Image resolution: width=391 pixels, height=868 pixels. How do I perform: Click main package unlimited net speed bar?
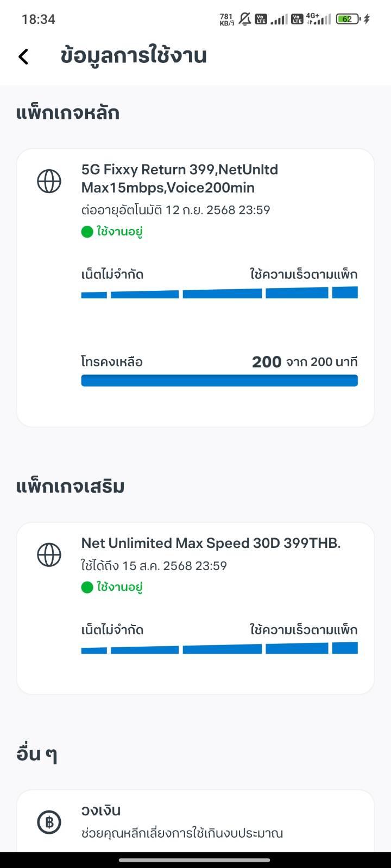click(x=219, y=293)
